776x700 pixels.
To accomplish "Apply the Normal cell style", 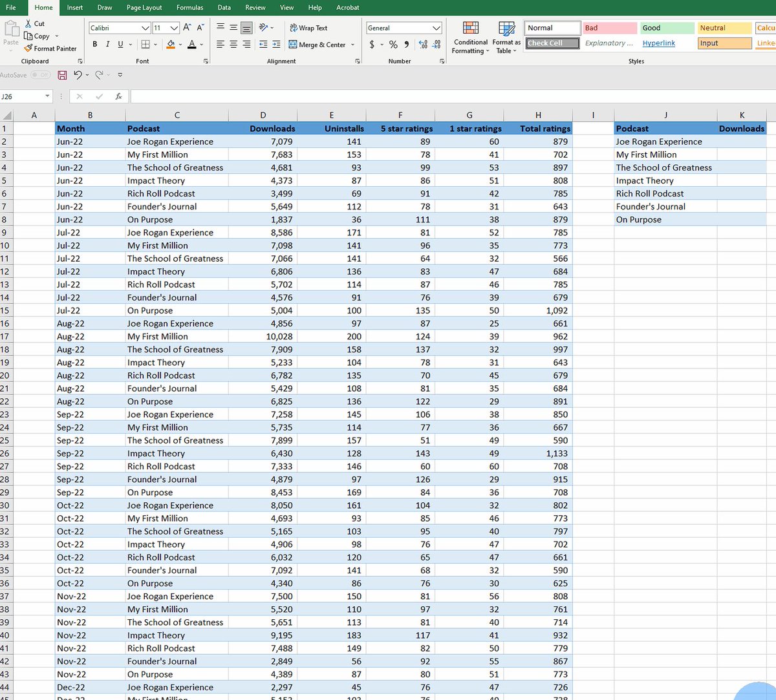I will click(x=553, y=28).
